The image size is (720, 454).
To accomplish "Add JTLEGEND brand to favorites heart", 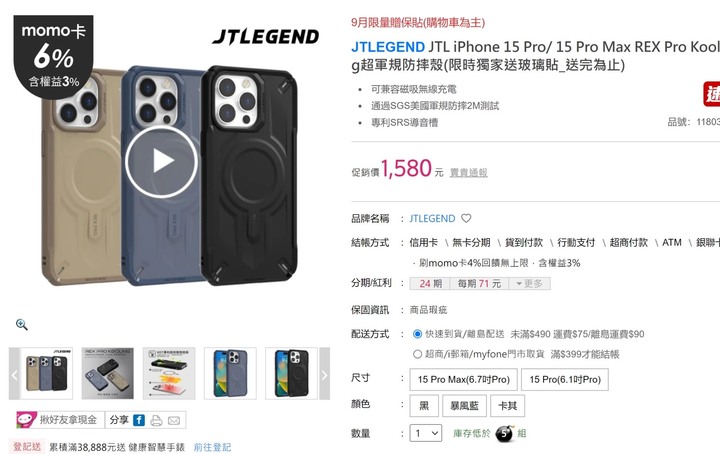I will tap(466, 219).
